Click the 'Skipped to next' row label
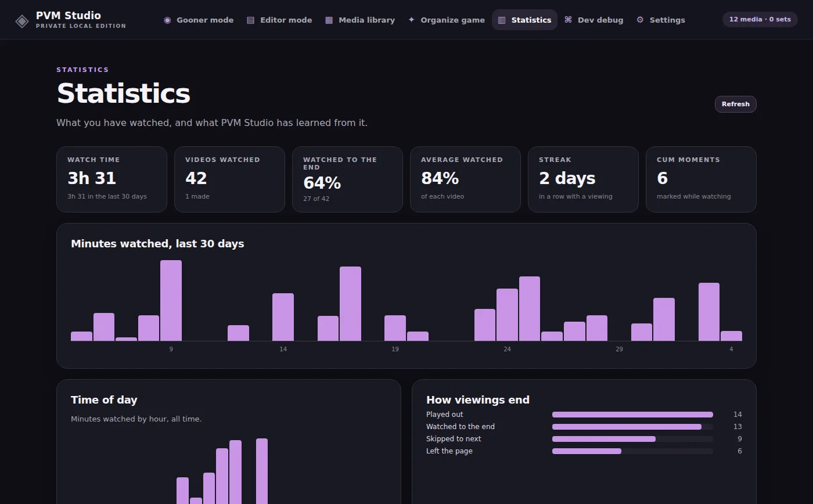Image resolution: width=813 pixels, height=504 pixels. point(454,439)
